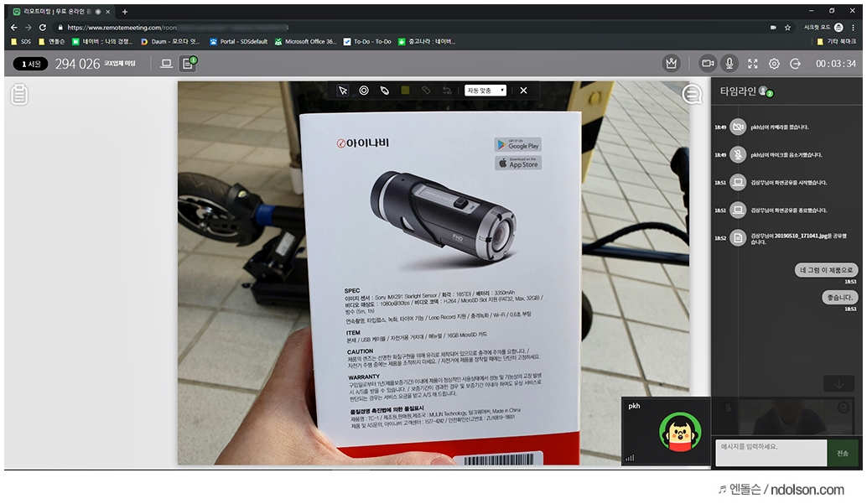The image size is (867, 504).
Task: Open the document sharing icon with badge
Action: coord(188,64)
